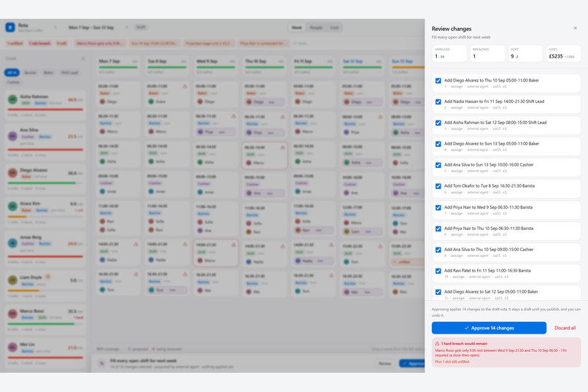Open Mon 7 Sep column options menu
588x392 pixels.
tap(135, 61)
